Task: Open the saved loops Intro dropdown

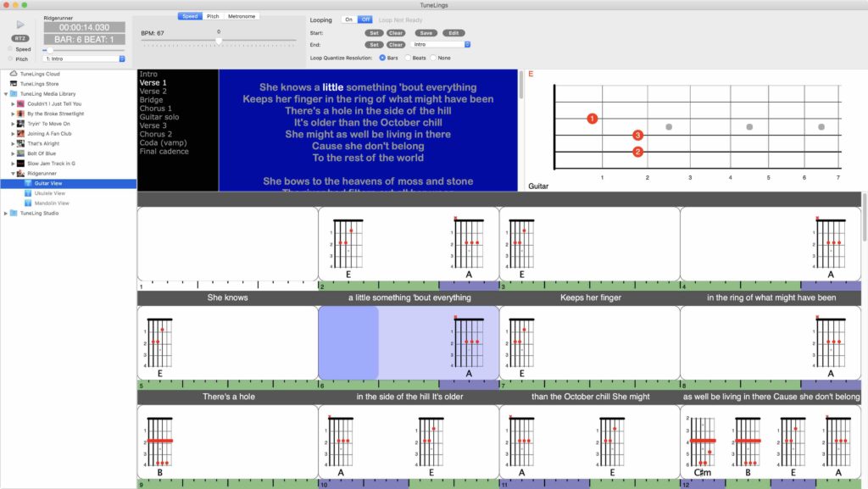Action: click(x=441, y=44)
